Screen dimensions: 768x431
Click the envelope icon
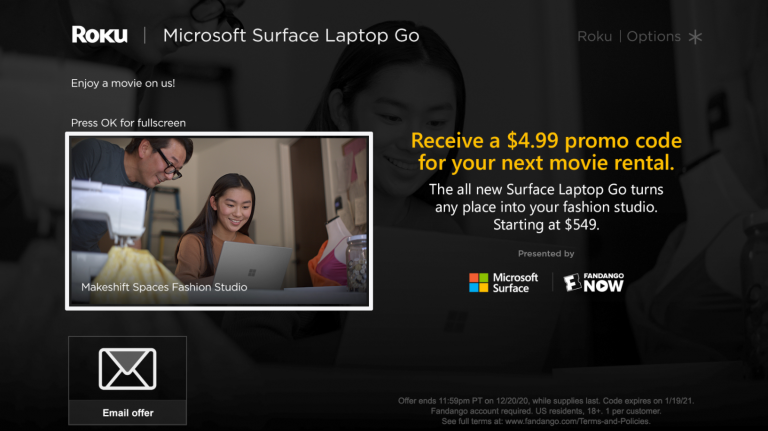[127, 369]
